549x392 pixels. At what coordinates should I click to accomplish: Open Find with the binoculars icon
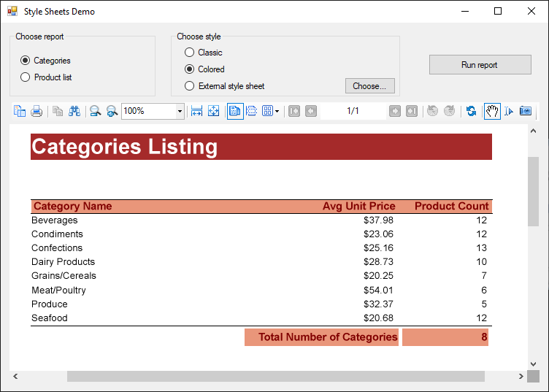(x=74, y=111)
